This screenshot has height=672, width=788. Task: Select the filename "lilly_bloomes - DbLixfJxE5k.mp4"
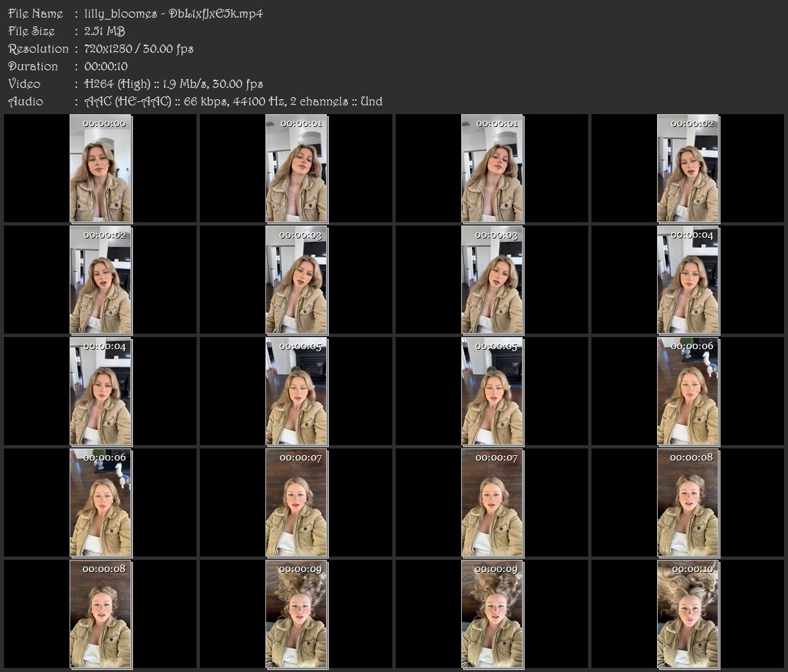pos(174,14)
